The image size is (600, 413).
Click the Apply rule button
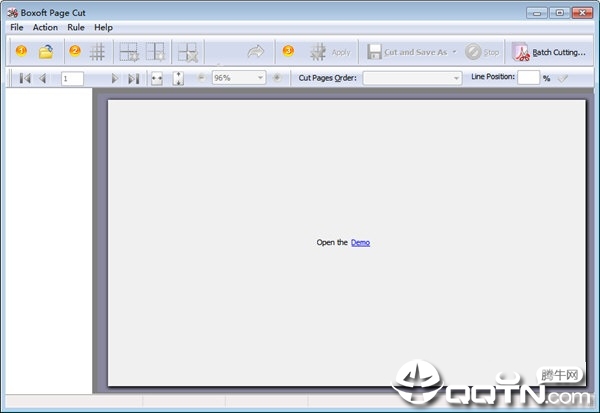click(x=330, y=52)
